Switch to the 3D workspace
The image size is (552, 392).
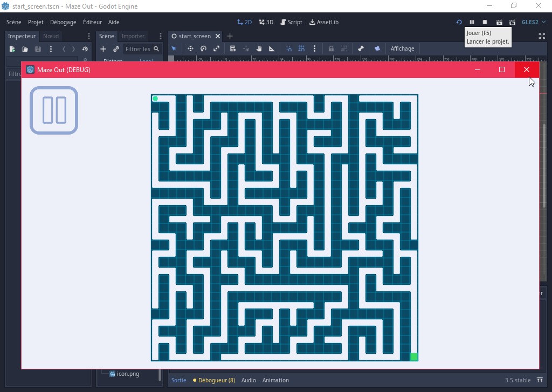(266, 22)
